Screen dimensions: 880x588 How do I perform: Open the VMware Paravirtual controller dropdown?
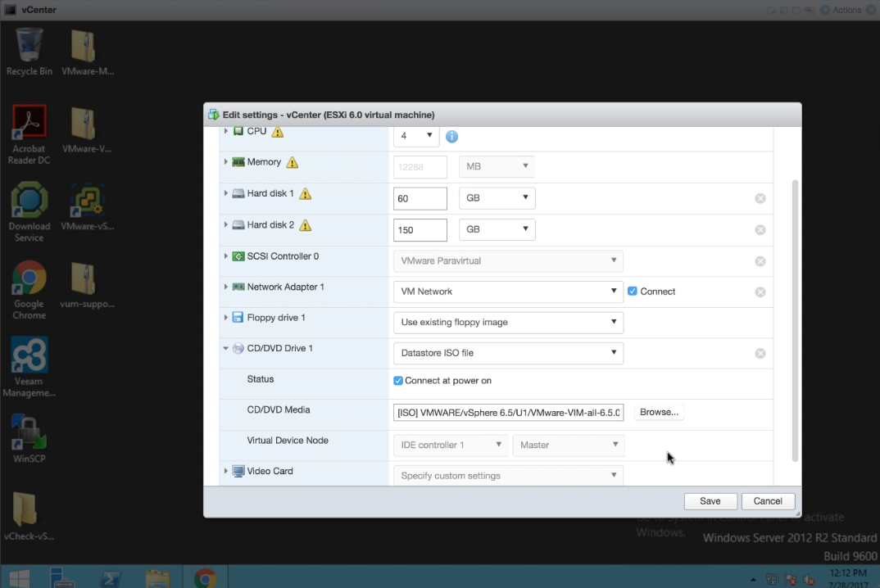(508, 261)
